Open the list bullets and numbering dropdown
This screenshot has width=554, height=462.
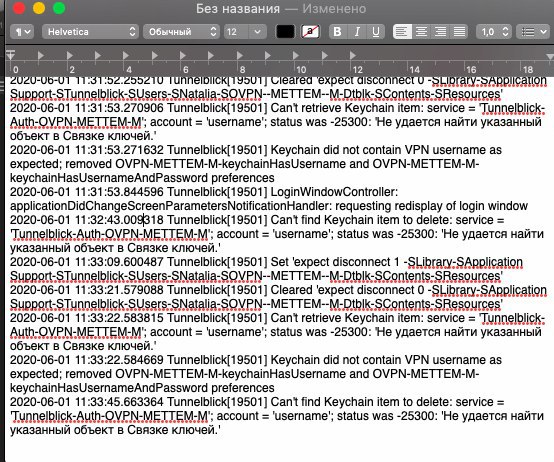(x=534, y=32)
